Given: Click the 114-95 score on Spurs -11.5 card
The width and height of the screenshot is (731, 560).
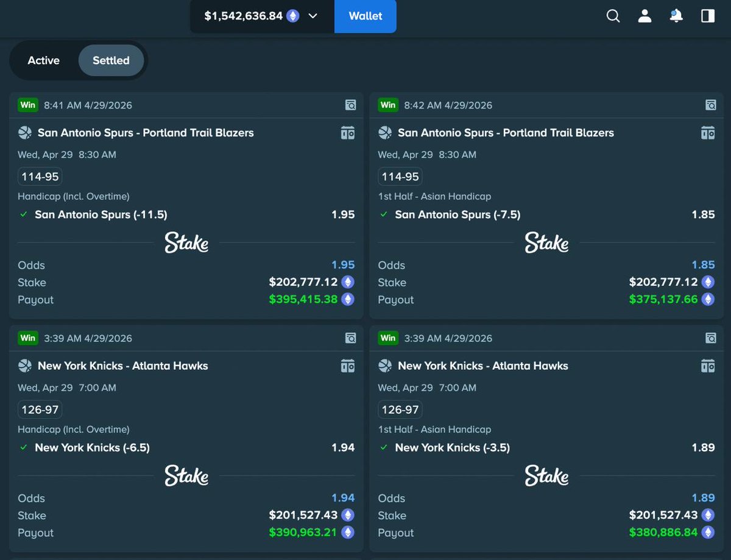Looking at the screenshot, I should click(x=40, y=177).
